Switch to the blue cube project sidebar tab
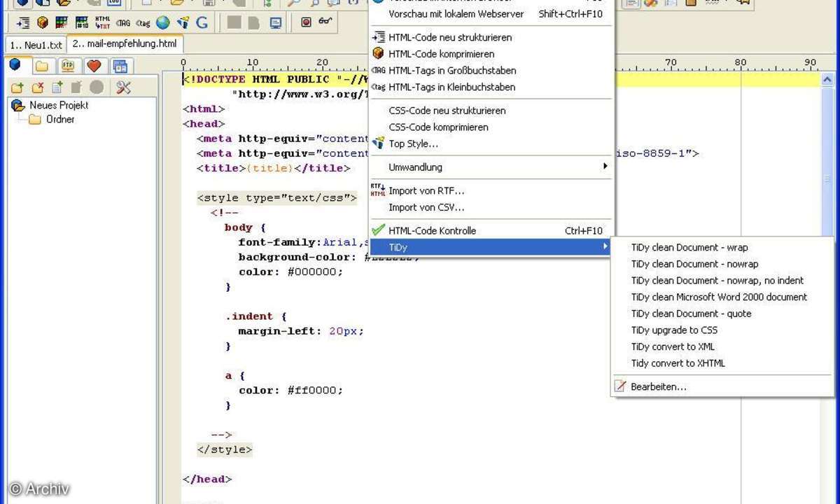The height and width of the screenshot is (504, 840). coord(15,66)
